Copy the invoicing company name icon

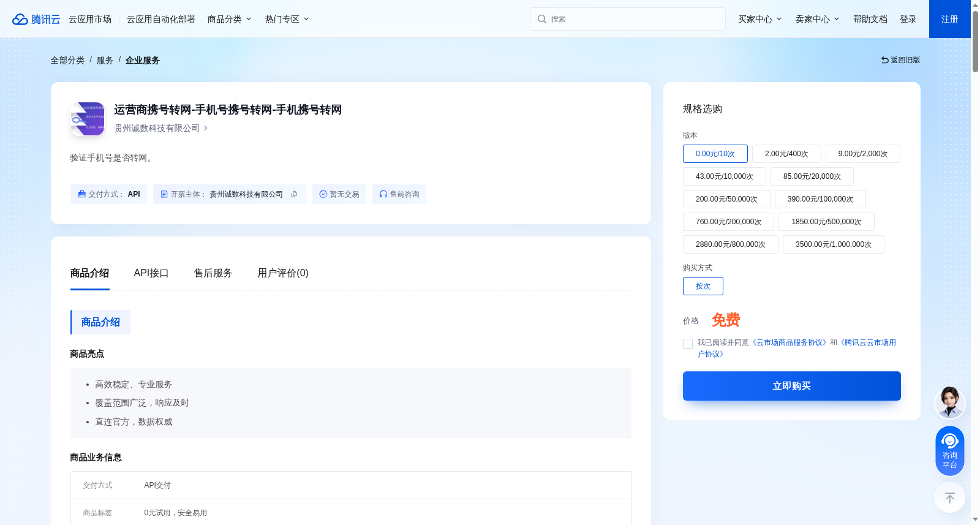[x=294, y=194]
